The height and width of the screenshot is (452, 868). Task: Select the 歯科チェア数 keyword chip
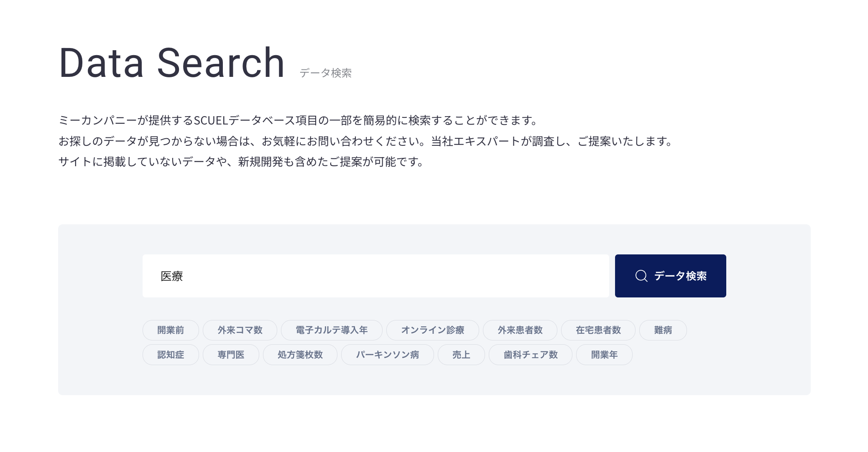click(x=530, y=355)
